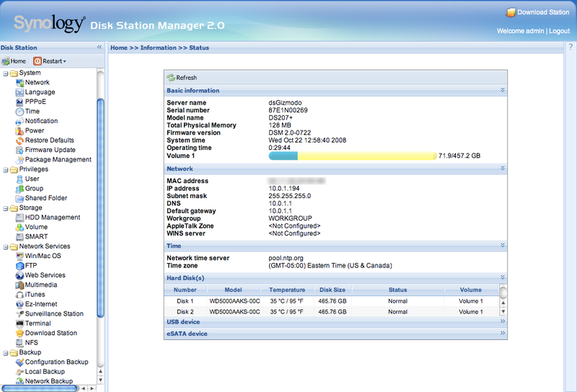Click the sidebar horizontal scrollbar thumb
The image size is (577, 392).
pyautogui.click(x=40, y=388)
